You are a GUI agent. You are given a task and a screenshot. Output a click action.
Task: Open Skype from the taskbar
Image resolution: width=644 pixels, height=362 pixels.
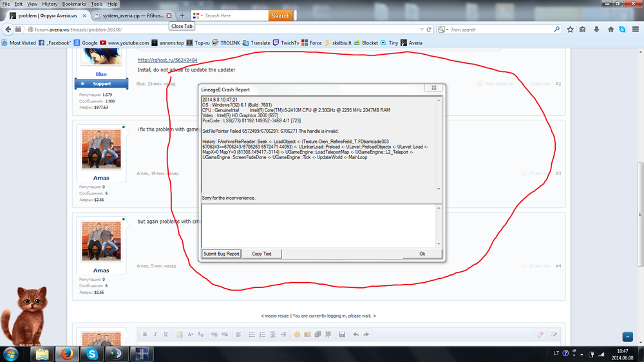92,353
